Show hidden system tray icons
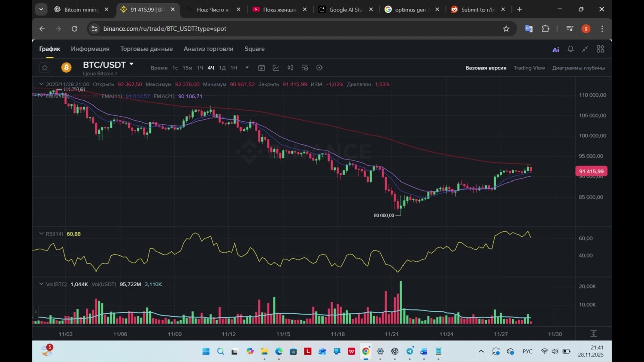This screenshot has width=644, height=362. pos(481,351)
